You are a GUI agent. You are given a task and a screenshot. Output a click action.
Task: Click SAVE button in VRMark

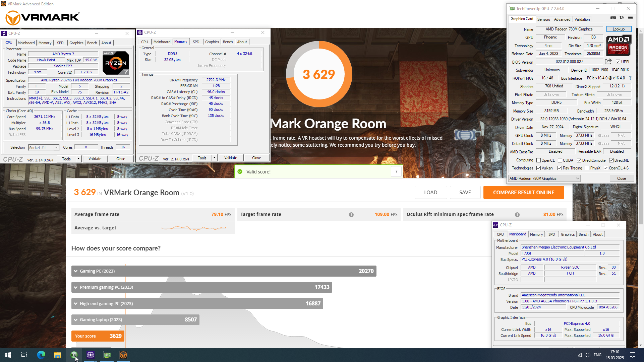[x=465, y=193]
